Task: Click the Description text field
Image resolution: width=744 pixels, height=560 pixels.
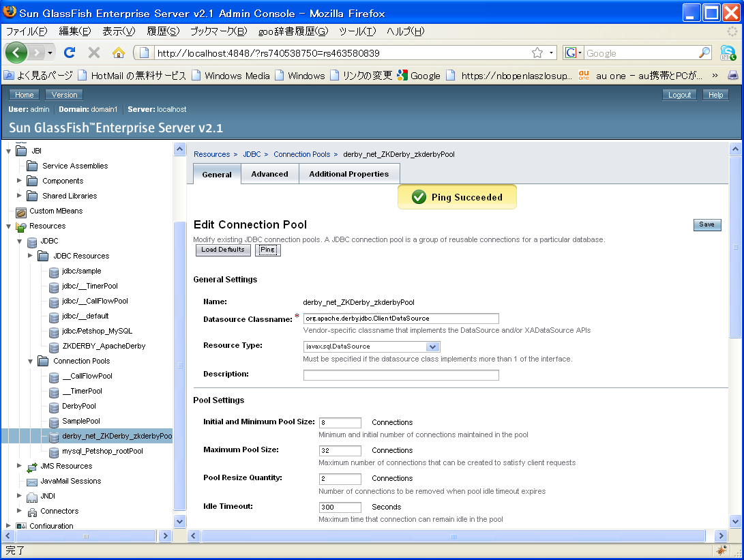Action: tap(401, 375)
